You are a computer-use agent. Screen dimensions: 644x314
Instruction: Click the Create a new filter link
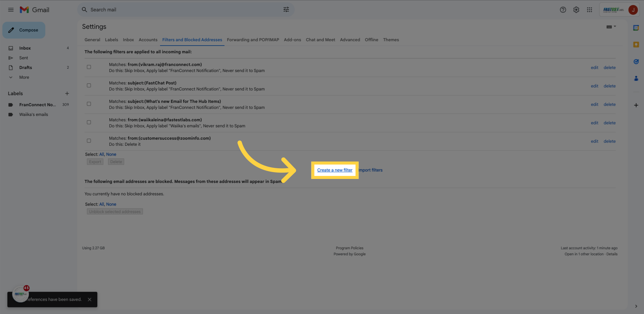click(335, 170)
